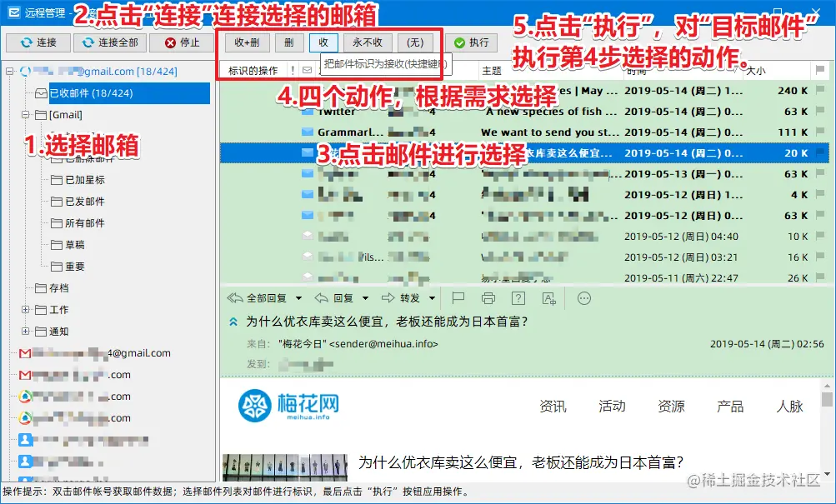Open the 重要 important folder
This screenshot has width=836, height=504.
point(68,267)
